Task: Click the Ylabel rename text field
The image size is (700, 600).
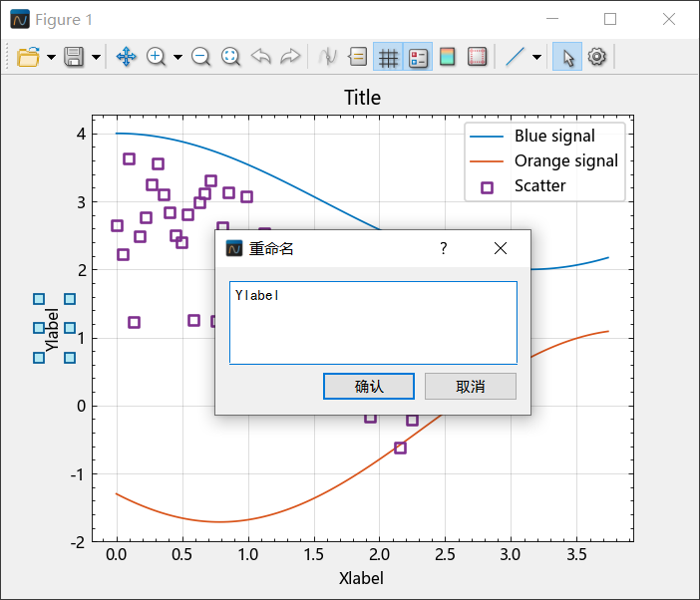Action: click(x=373, y=323)
